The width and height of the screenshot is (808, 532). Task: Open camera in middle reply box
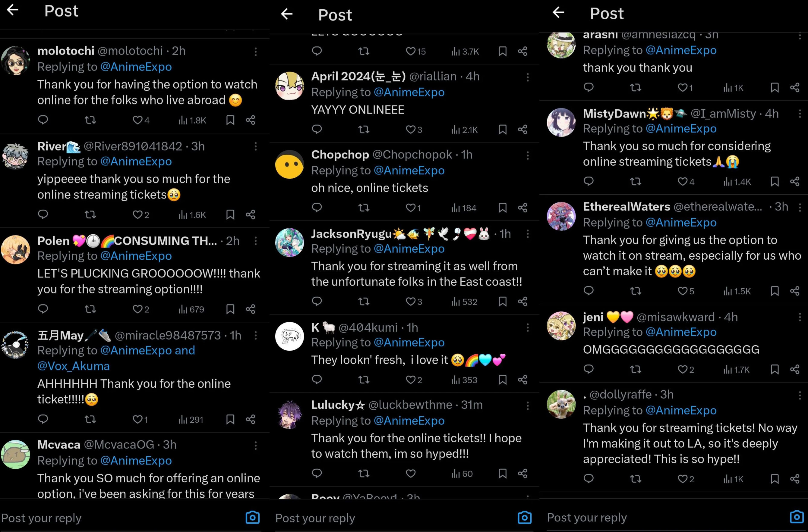point(525,518)
